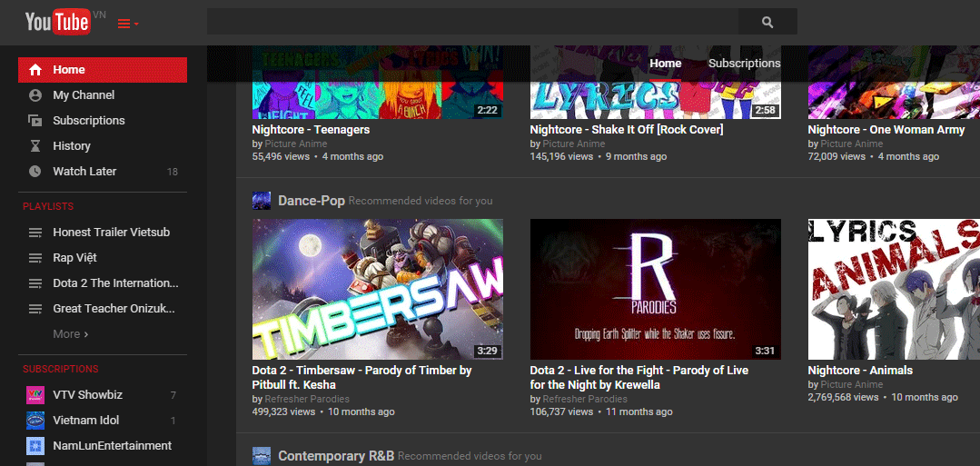Open the Dance-Pop section heading
Screen dimensions: 980x466
point(312,201)
